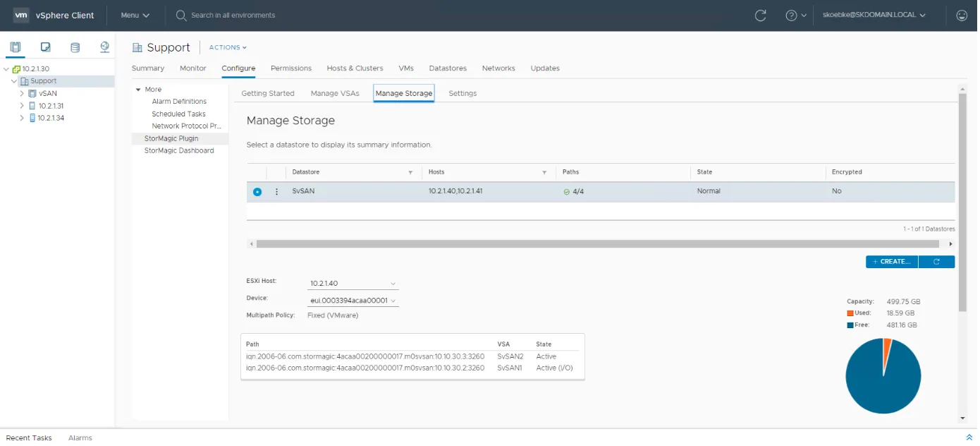This screenshot has height=446, width=980.
Task: Expand the 10.2.1.34 host node
Action: 22,118
